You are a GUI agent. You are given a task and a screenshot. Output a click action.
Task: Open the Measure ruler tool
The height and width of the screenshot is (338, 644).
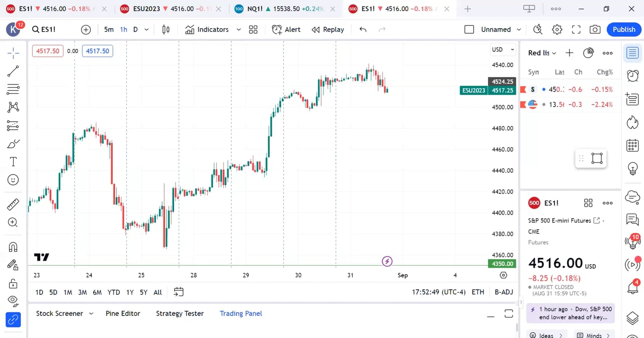click(x=13, y=204)
